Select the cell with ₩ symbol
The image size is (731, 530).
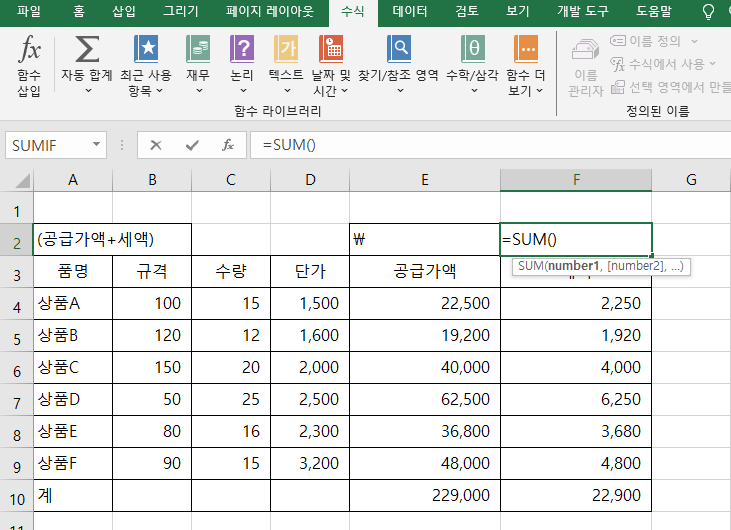pos(425,240)
